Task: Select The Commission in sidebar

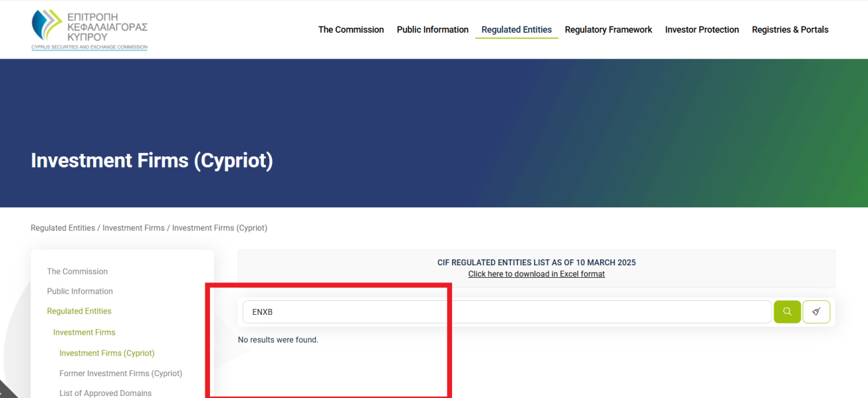Action: pyautogui.click(x=77, y=271)
